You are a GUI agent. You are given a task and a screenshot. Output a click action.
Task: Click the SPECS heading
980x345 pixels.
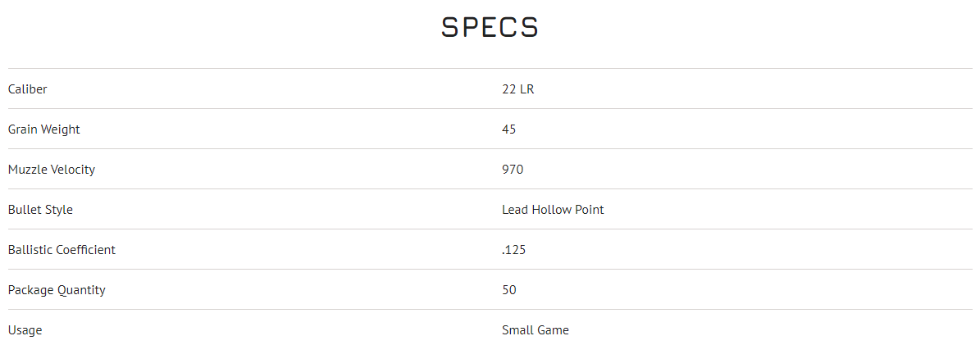(x=490, y=27)
